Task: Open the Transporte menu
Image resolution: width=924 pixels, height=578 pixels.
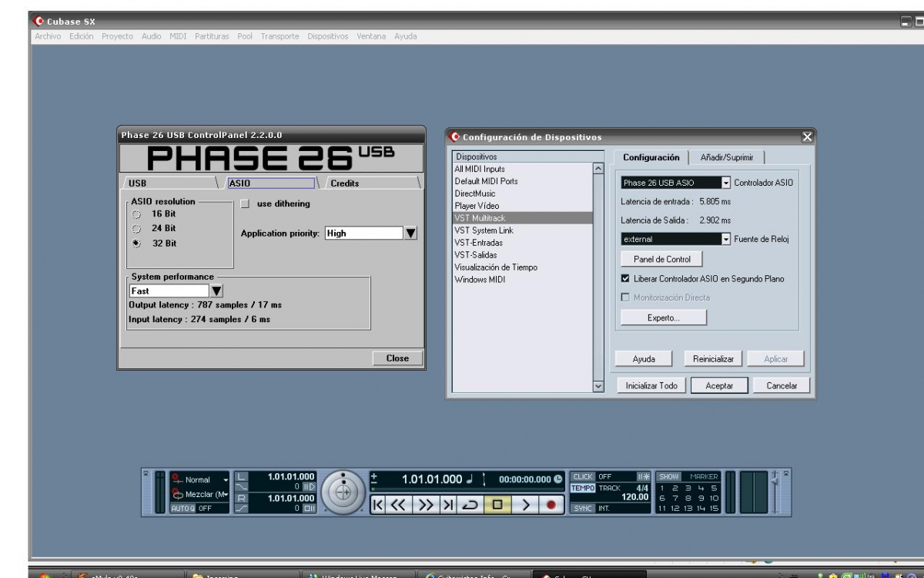Action: 280,36
